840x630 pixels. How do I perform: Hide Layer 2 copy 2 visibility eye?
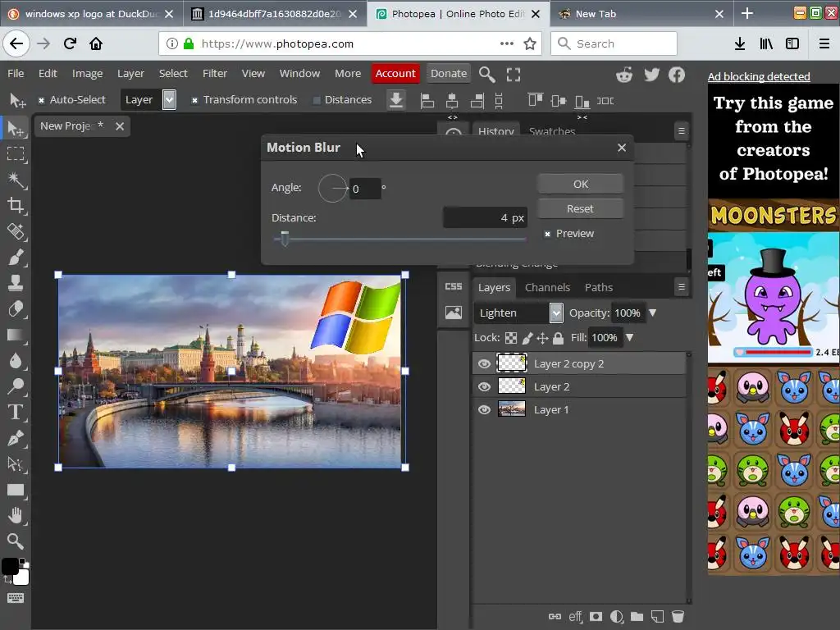click(x=484, y=363)
